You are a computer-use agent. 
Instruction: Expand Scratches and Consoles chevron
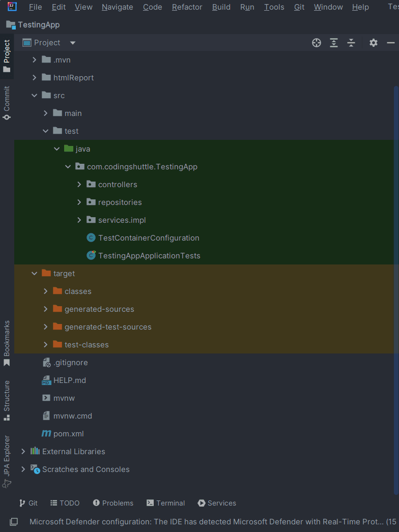click(23, 469)
